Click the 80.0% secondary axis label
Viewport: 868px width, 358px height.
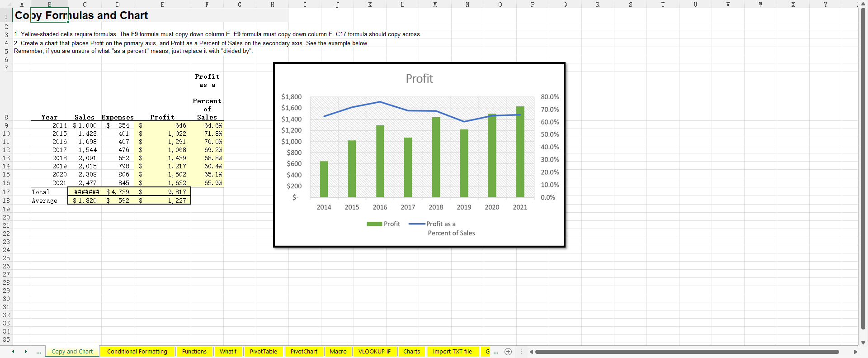point(550,97)
